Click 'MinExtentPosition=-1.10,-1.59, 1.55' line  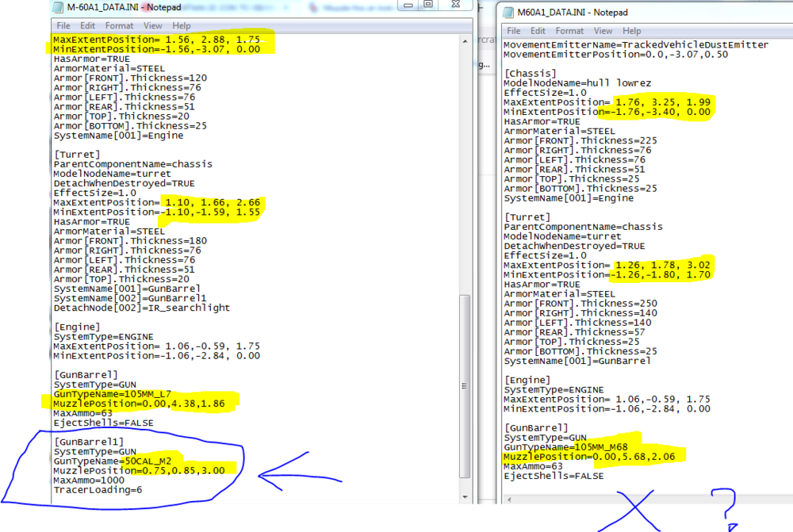coord(157,212)
